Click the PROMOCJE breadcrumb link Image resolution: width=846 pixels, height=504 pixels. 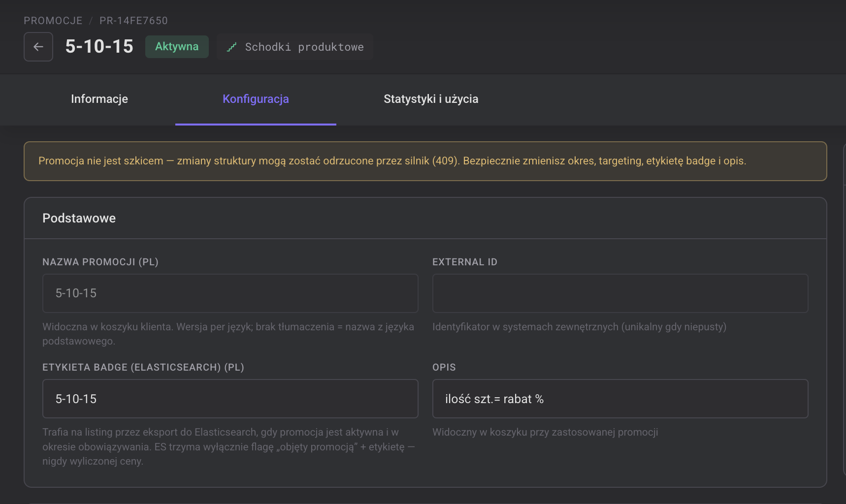coord(53,21)
